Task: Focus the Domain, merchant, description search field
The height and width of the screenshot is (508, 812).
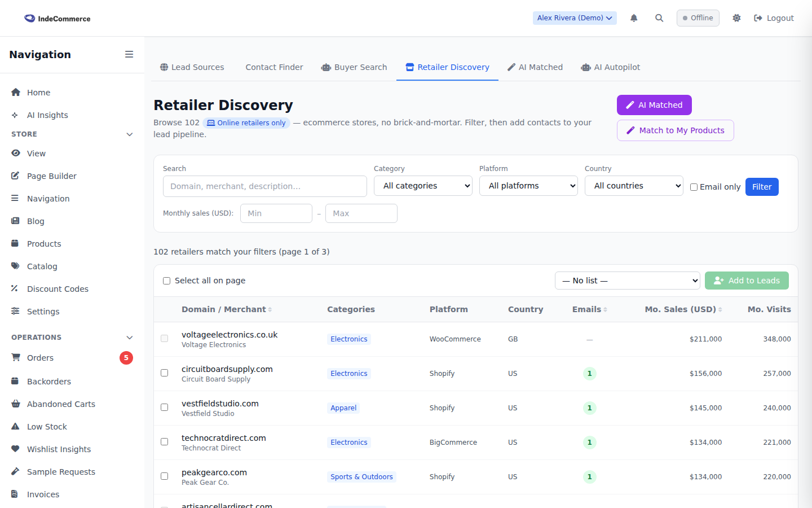Action: [265, 186]
